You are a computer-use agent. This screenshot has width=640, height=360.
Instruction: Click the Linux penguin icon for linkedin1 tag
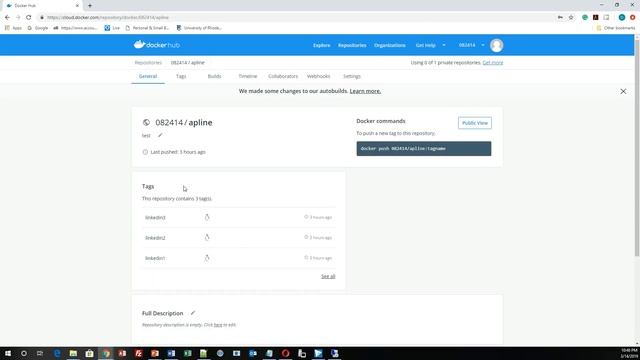point(207,258)
